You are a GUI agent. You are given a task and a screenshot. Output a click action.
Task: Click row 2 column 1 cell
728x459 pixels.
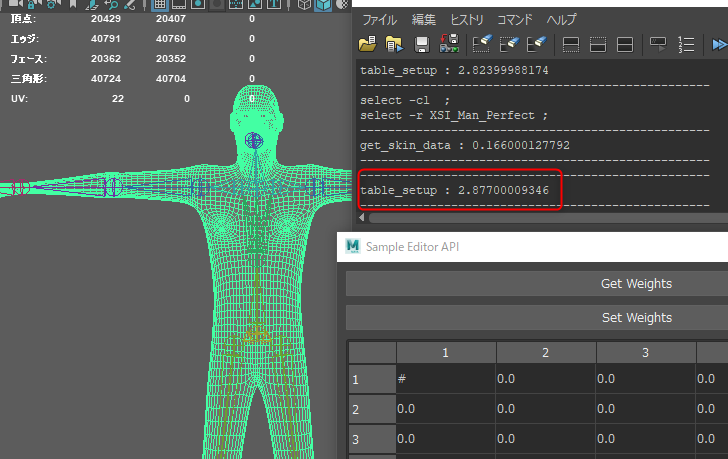[x=446, y=409]
